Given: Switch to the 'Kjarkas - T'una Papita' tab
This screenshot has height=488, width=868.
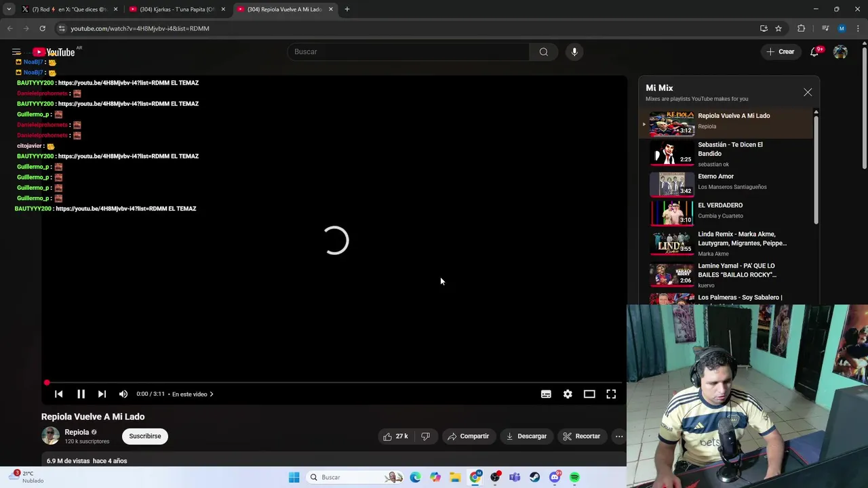Looking at the screenshot, I should point(177,9).
